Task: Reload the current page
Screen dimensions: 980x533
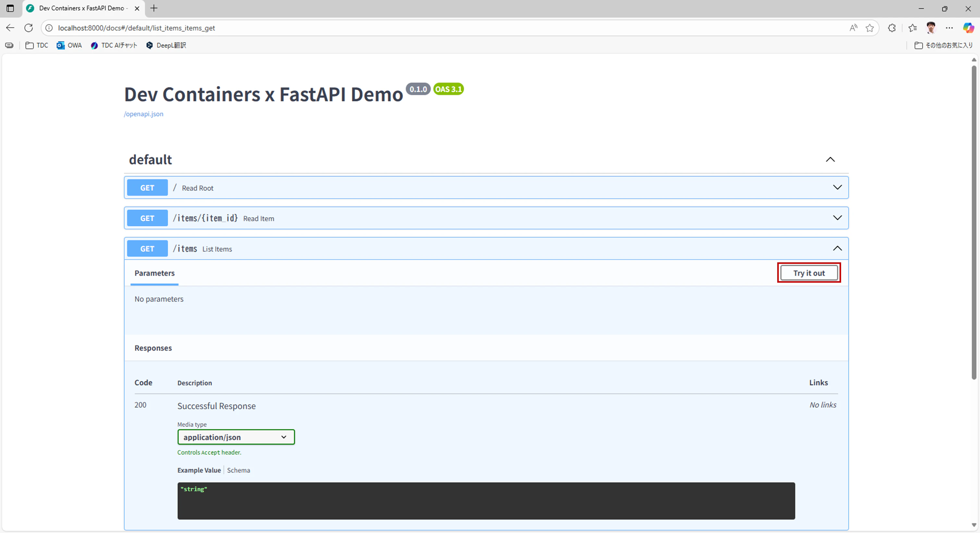Action: tap(29, 28)
